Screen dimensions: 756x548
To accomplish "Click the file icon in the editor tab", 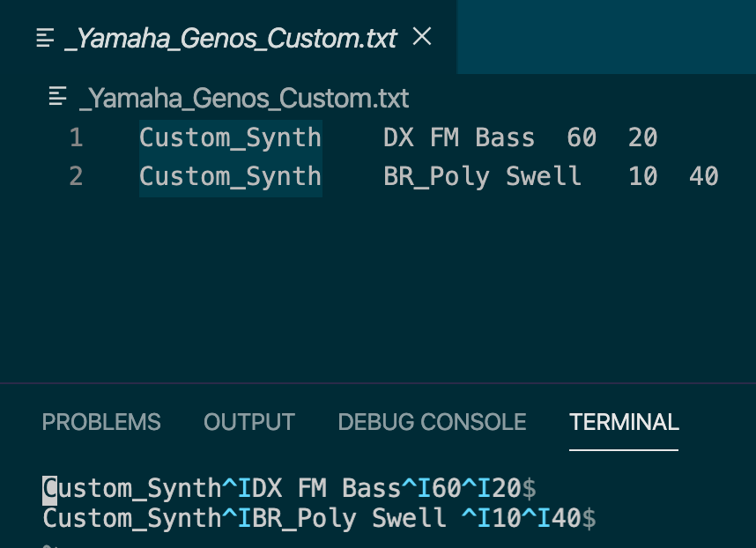I will click(x=46, y=37).
